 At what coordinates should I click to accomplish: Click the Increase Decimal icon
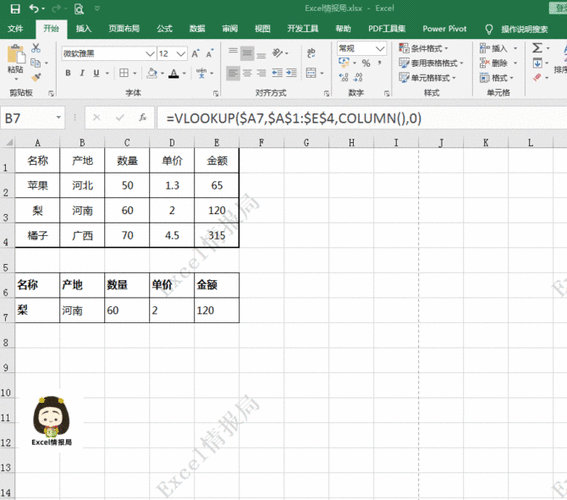click(x=344, y=77)
